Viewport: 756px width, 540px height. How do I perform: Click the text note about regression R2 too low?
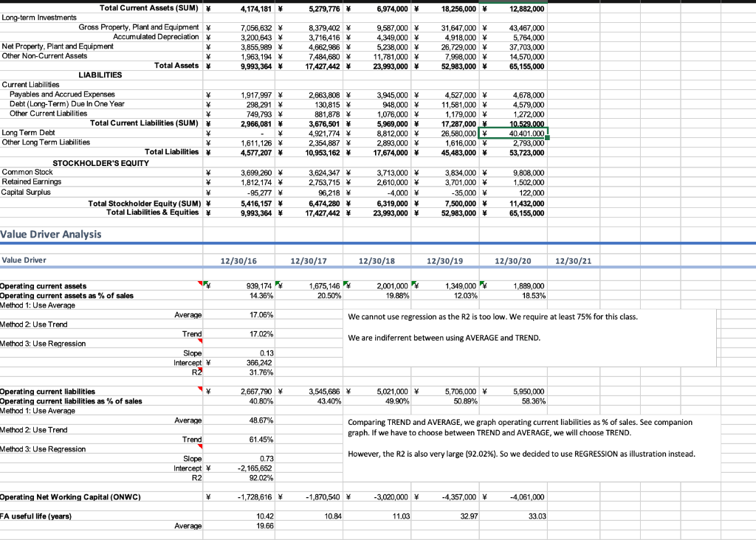492,316
